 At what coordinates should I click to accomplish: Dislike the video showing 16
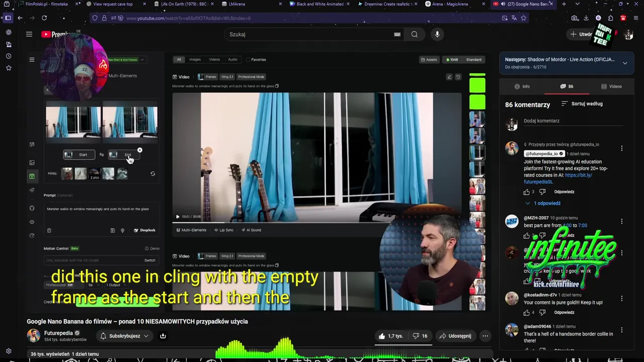pos(420,336)
